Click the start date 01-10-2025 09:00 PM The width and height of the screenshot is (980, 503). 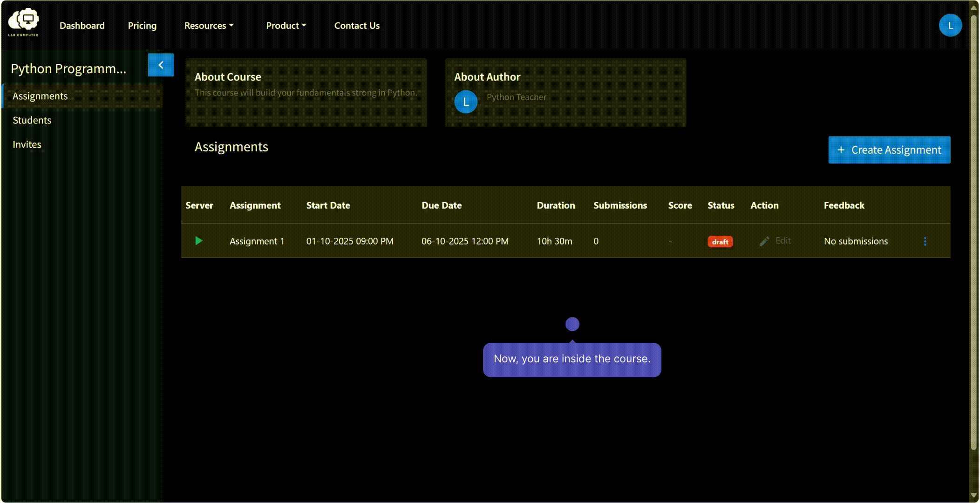(350, 241)
